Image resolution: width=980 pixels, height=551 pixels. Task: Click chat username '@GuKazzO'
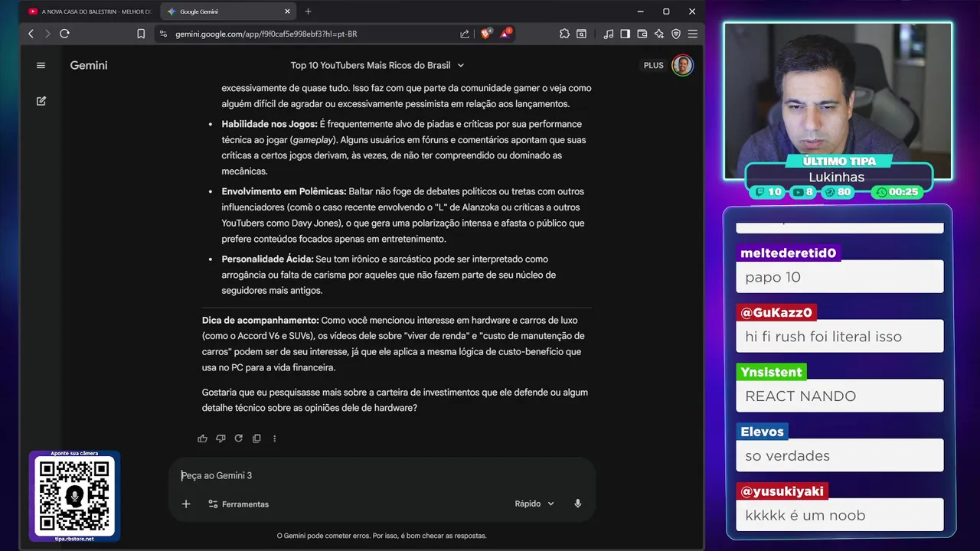[775, 312]
